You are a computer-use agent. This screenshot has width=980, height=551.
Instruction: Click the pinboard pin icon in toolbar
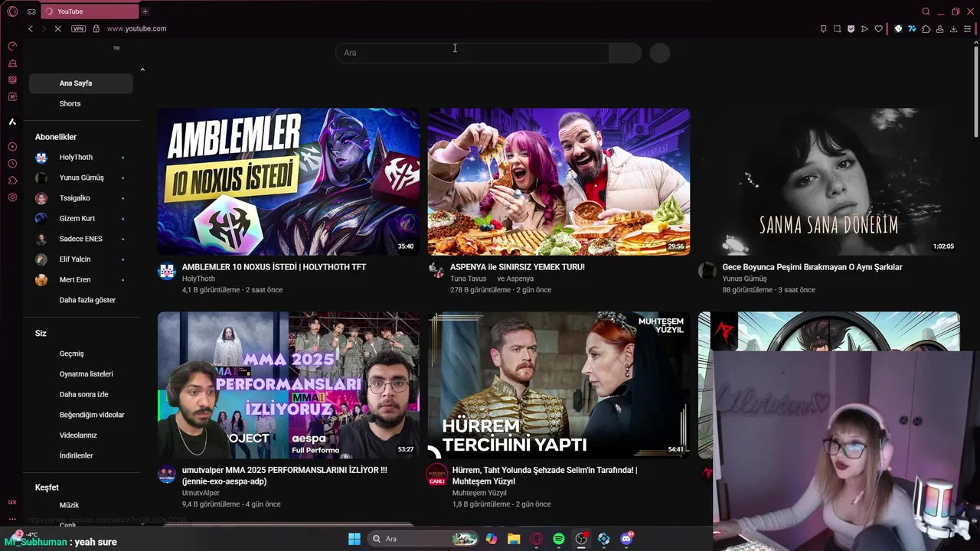[823, 29]
